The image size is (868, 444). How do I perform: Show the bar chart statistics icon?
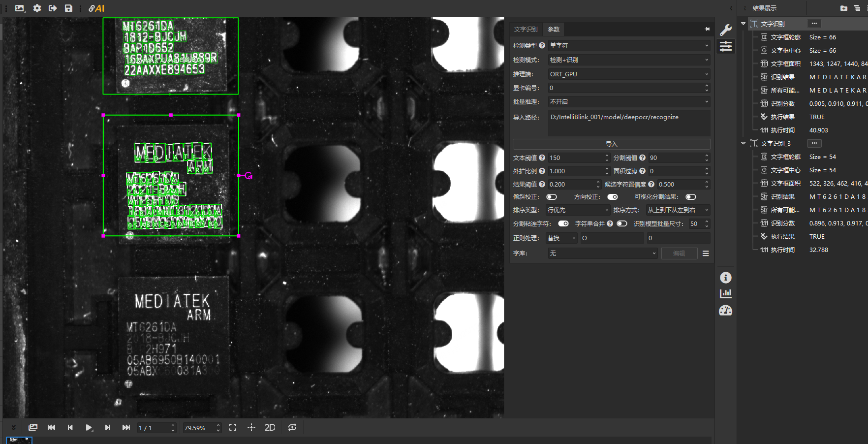[725, 294]
